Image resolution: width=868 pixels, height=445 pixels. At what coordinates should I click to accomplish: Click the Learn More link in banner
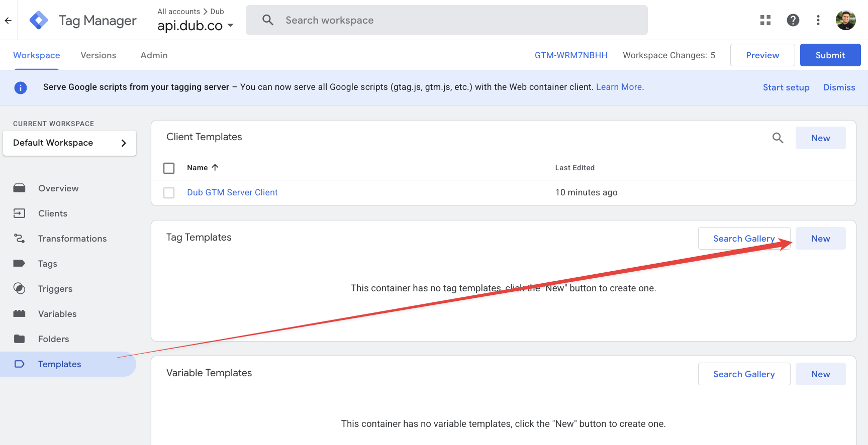coord(619,87)
